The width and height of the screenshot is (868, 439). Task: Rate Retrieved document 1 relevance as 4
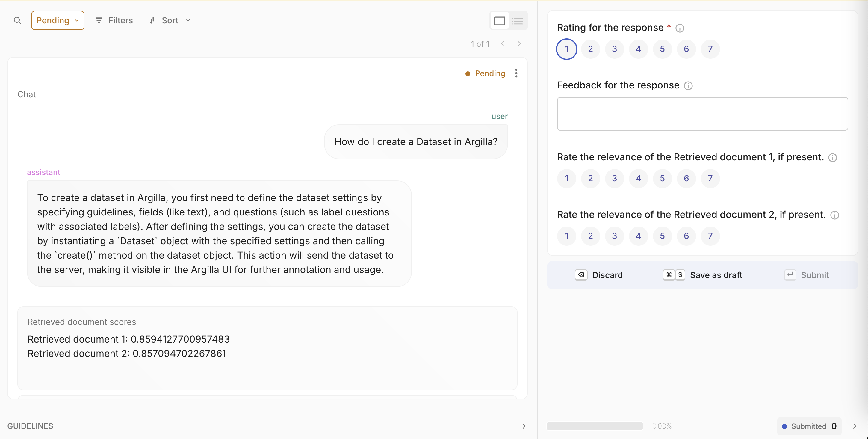coord(638,178)
